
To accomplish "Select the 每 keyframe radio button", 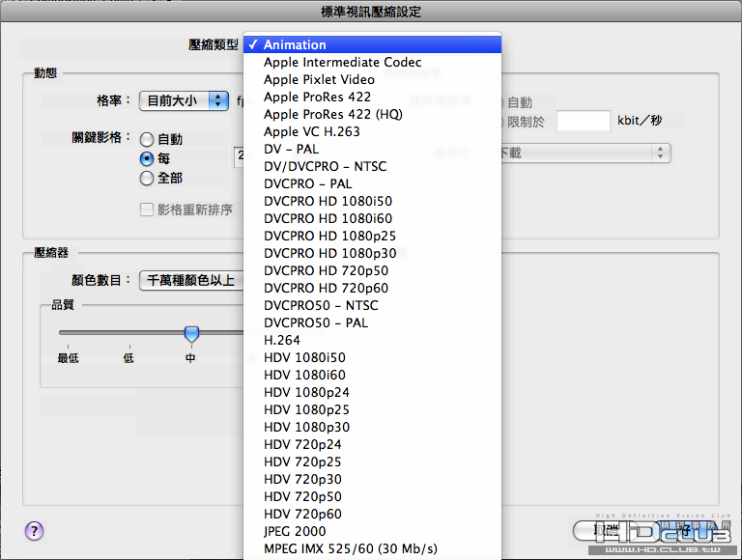I will point(147,159).
